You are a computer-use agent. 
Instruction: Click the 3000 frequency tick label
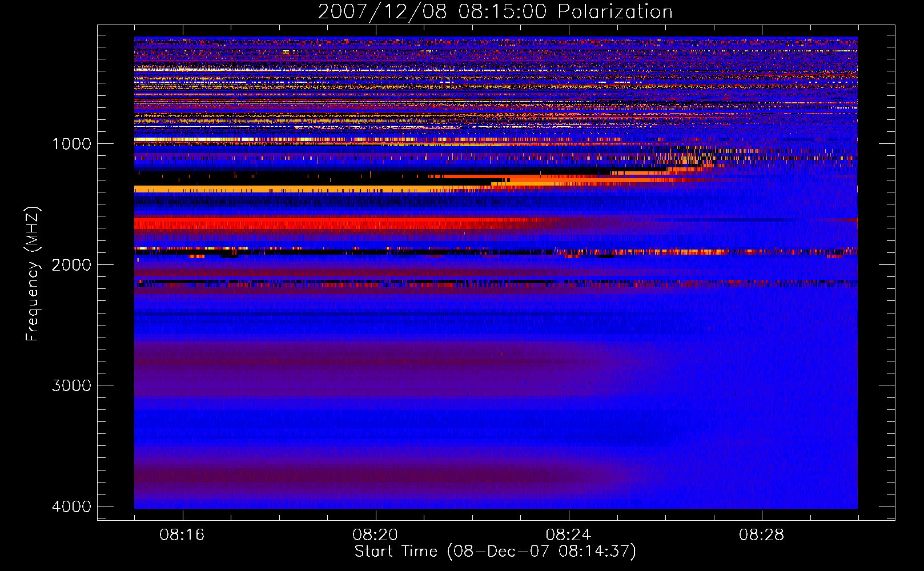point(71,385)
